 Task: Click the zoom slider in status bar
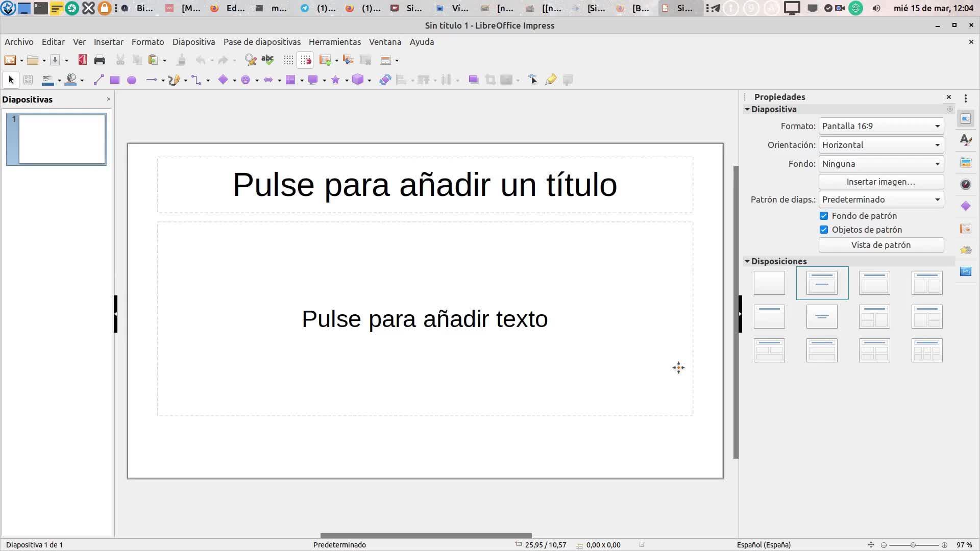click(x=913, y=545)
